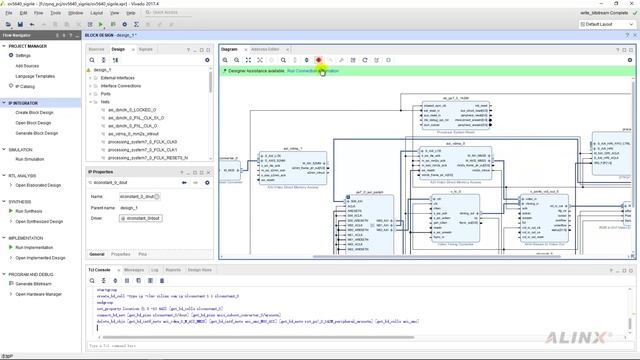Open the File menu
Screen dimensions: 640x360
(9, 13)
